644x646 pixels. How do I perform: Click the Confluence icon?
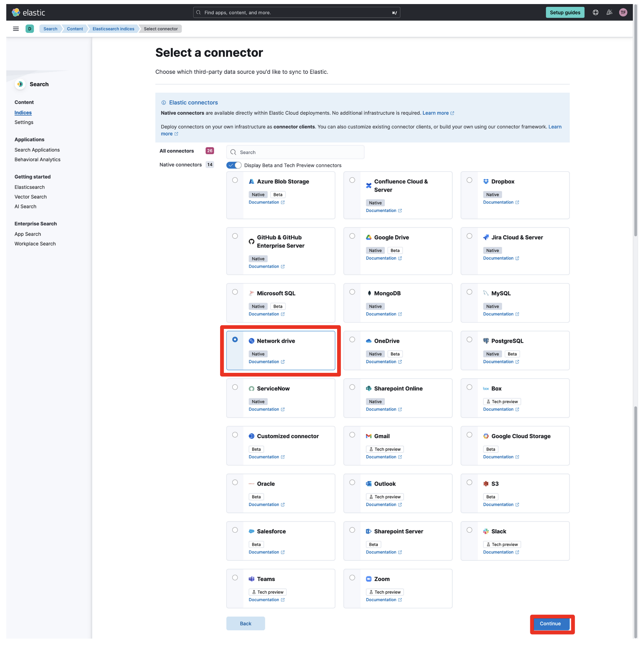(x=369, y=186)
